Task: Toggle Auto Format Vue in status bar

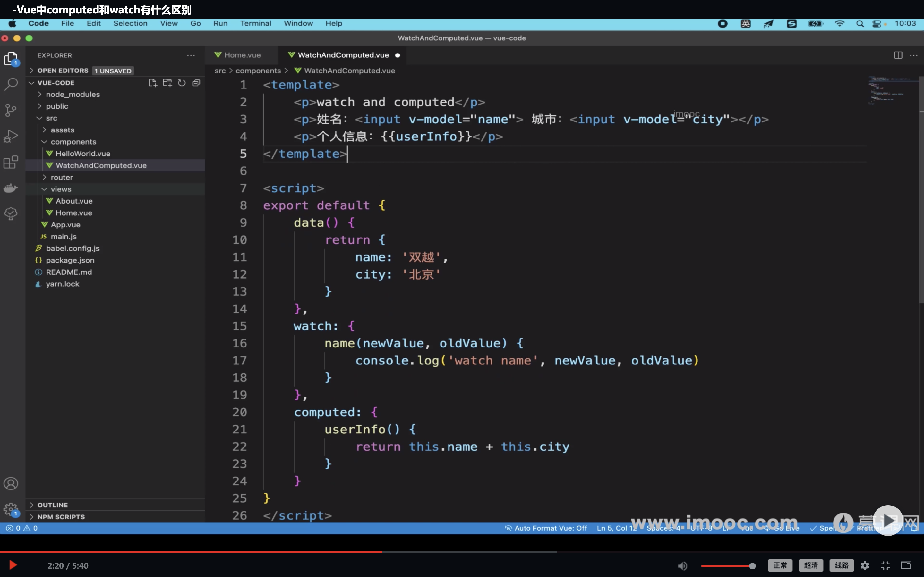Action: [546, 528]
